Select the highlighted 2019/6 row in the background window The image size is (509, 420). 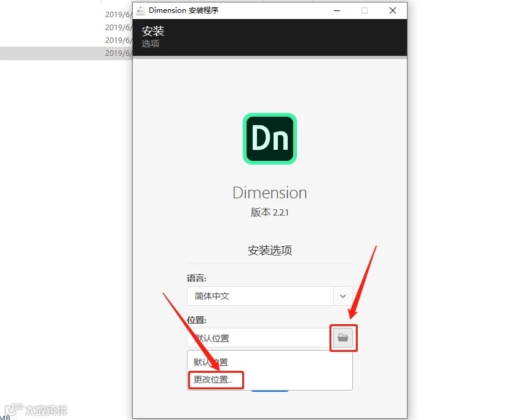pos(66,53)
